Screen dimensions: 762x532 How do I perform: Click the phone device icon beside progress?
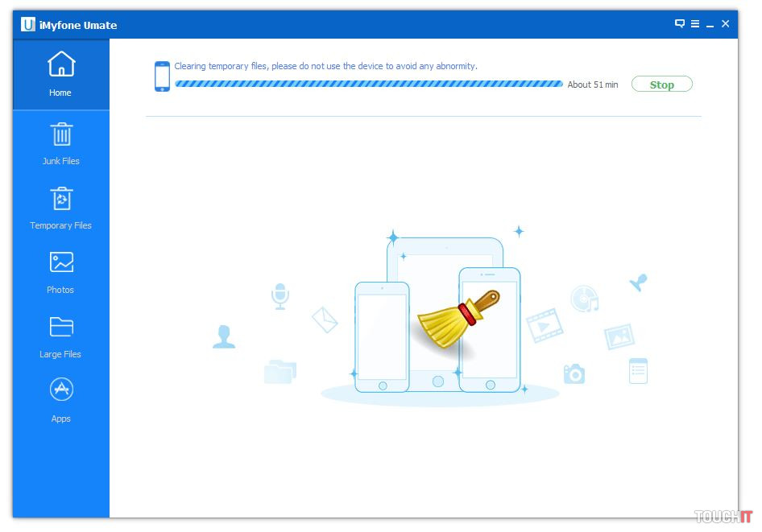[162, 76]
